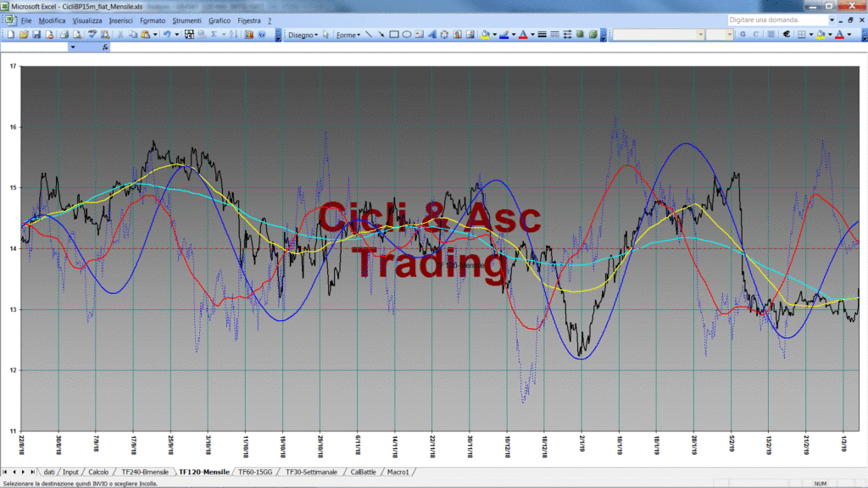Toggle Italic (C) formatting button
868x488 pixels.
(755, 34)
